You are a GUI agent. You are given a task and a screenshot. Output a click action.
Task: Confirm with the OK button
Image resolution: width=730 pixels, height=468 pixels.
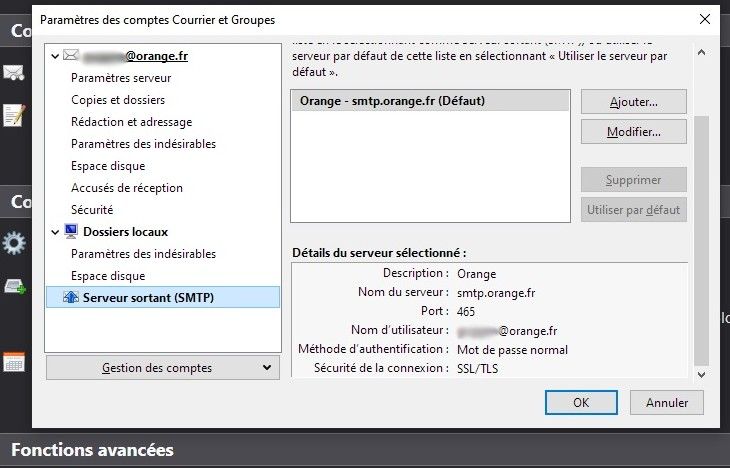(581, 402)
